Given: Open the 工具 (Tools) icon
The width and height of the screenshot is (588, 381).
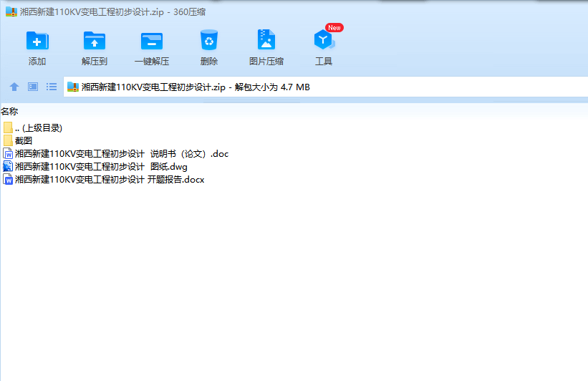Looking at the screenshot, I should pyautogui.click(x=324, y=40).
